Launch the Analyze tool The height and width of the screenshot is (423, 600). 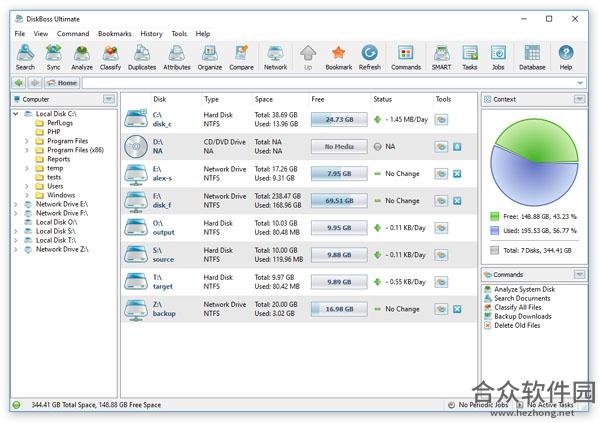tap(82, 57)
